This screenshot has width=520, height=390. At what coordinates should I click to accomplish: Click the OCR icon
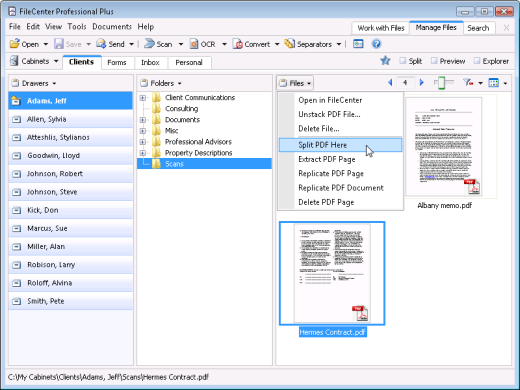(194, 44)
